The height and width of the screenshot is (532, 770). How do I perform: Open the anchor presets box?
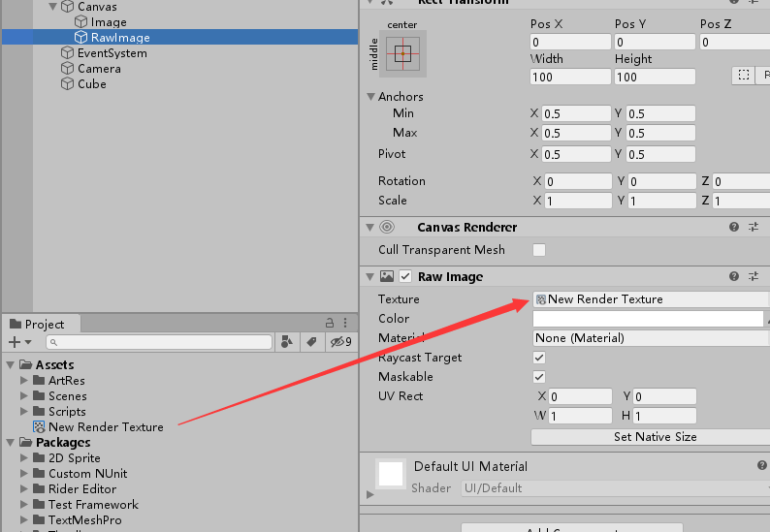[402, 52]
